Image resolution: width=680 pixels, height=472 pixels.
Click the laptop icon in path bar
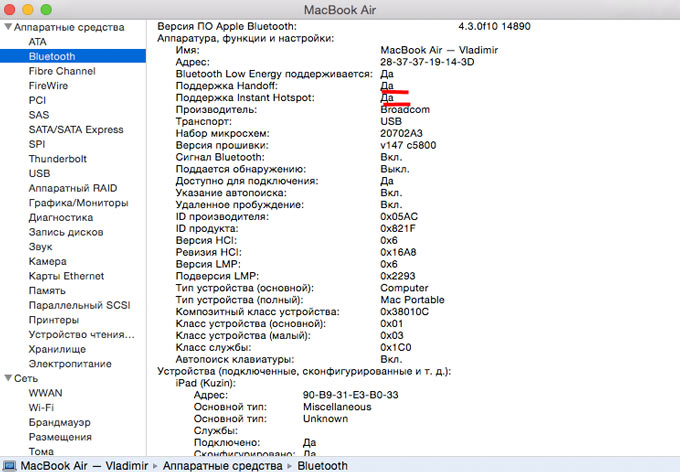click(x=10, y=465)
